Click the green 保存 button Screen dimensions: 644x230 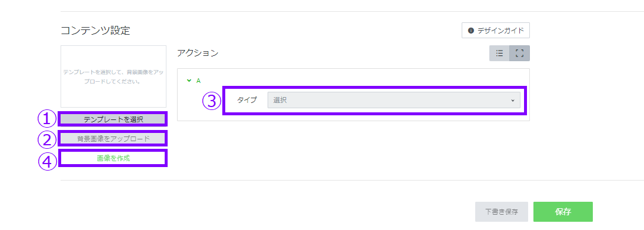coord(563,212)
